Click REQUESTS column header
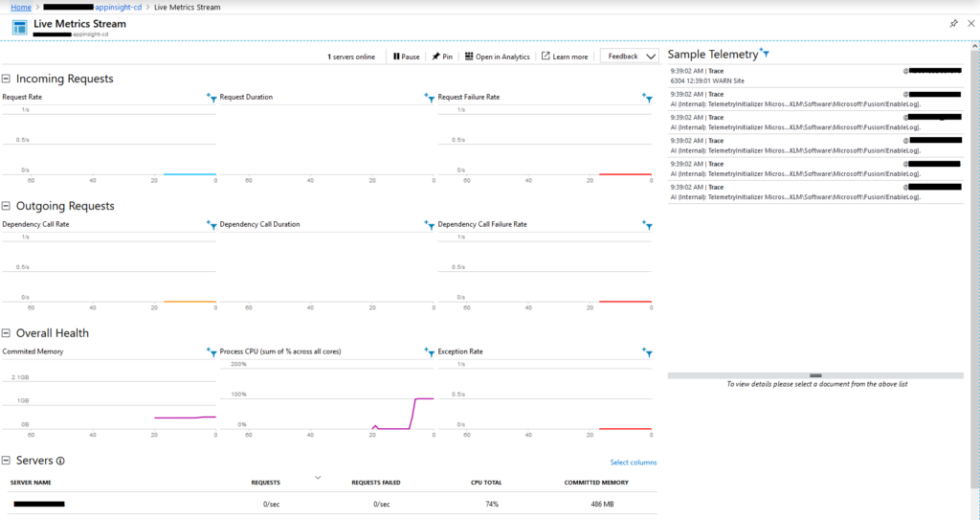Viewport: 980px width, 520px height. click(x=266, y=483)
